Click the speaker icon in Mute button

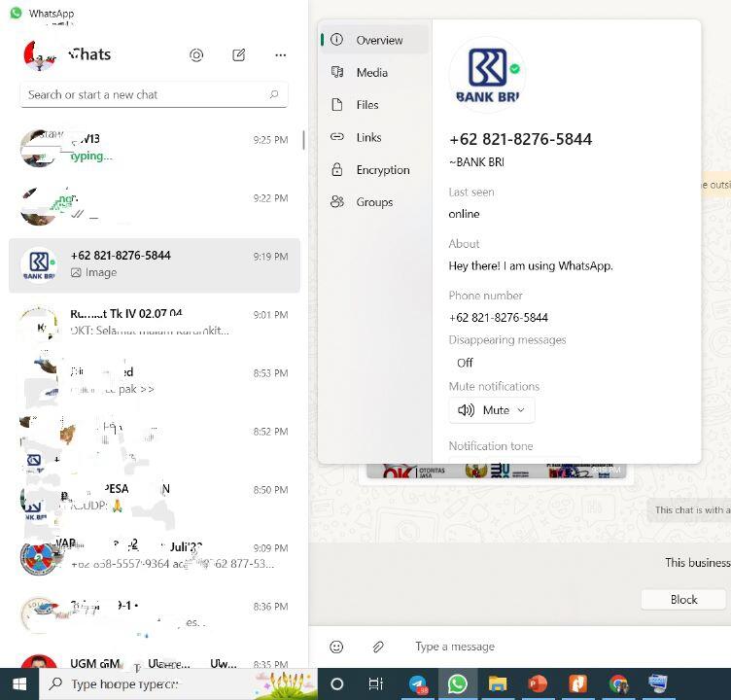466,410
